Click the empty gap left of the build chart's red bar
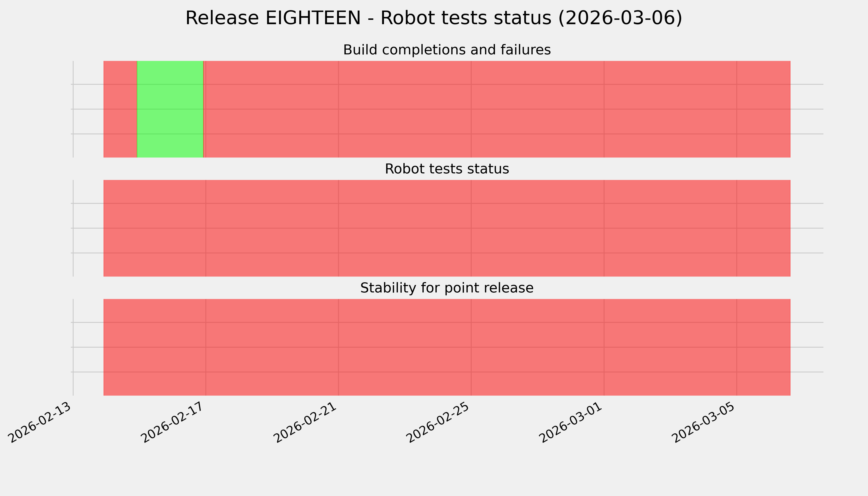This screenshot has width=868, height=496. coord(88,109)
